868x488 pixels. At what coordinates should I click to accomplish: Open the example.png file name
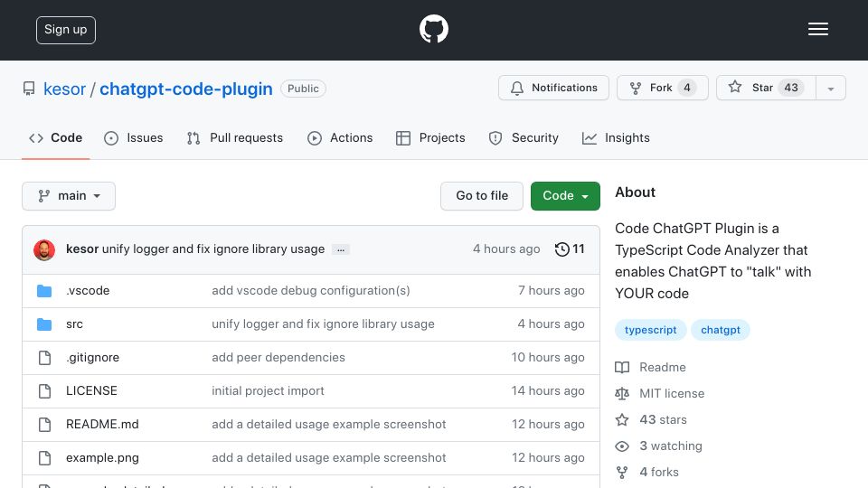point(102,458)
